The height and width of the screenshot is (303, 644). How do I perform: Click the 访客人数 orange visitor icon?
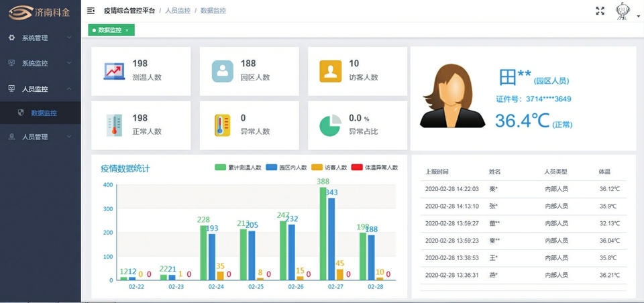click(330, 70)
